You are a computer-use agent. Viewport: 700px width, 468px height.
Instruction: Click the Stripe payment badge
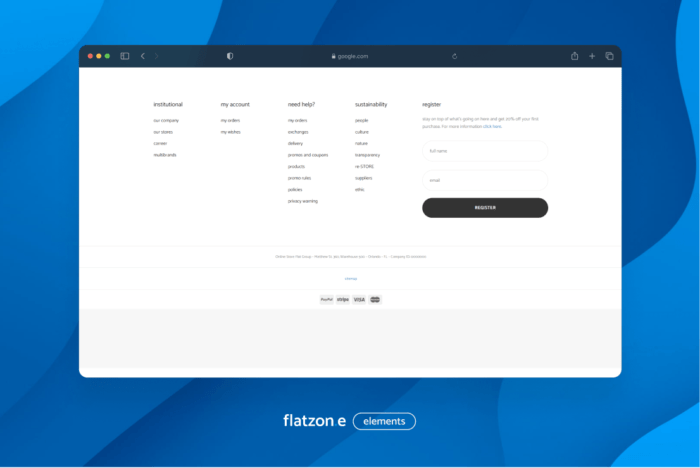343,299
